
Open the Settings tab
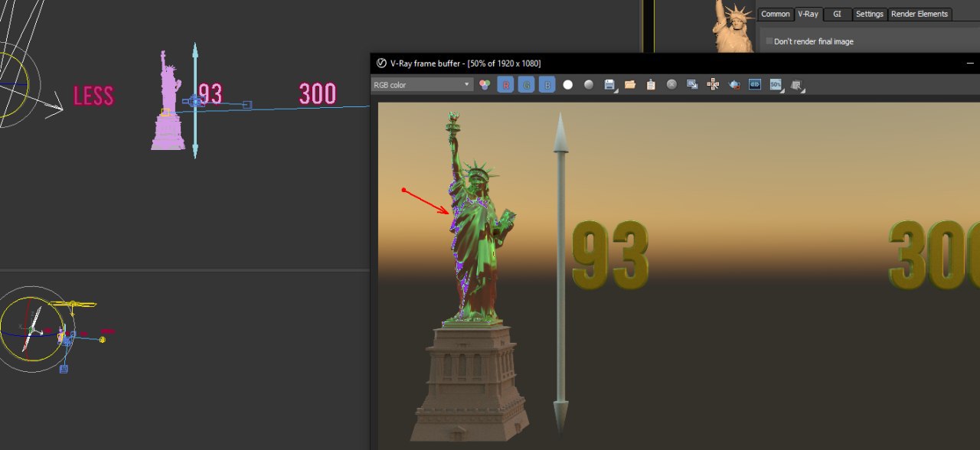pyautogui.click(x=870, y=14)
